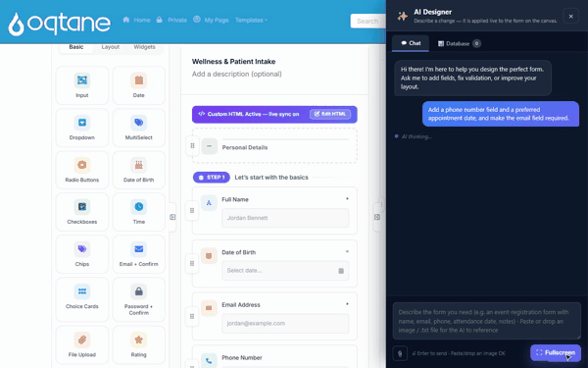Click the Email Address input field
The image size is (588, 368).
click(285, 323)
